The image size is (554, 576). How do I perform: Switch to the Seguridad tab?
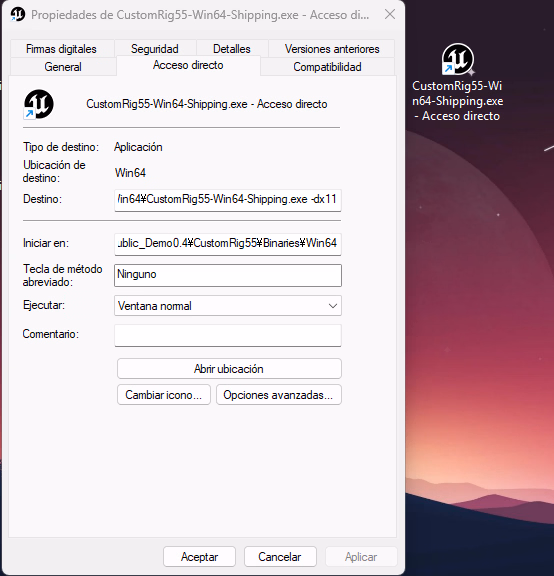coord(155,49)
